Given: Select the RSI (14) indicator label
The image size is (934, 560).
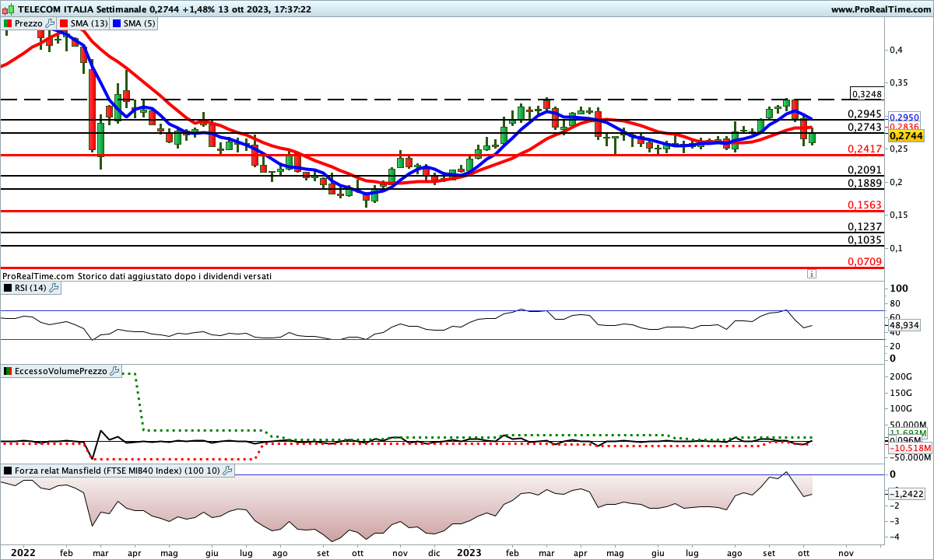Looking at the screenshot, I should (x=31, y=288).
